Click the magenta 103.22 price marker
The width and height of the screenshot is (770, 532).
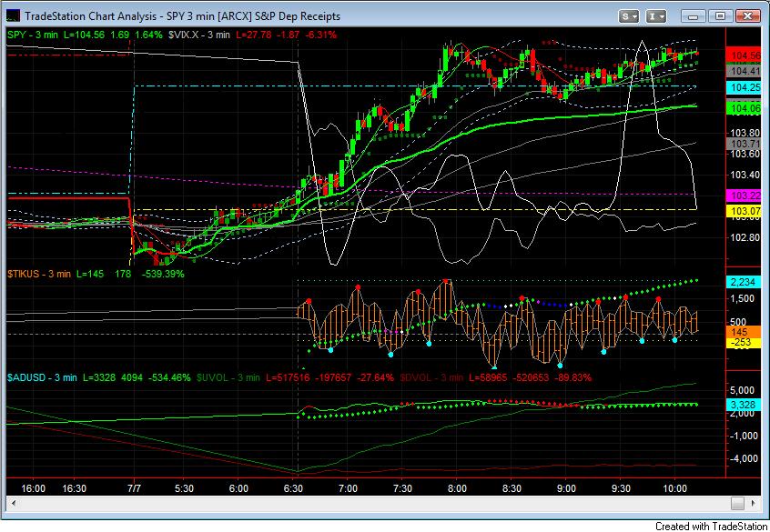pos(745,196)
